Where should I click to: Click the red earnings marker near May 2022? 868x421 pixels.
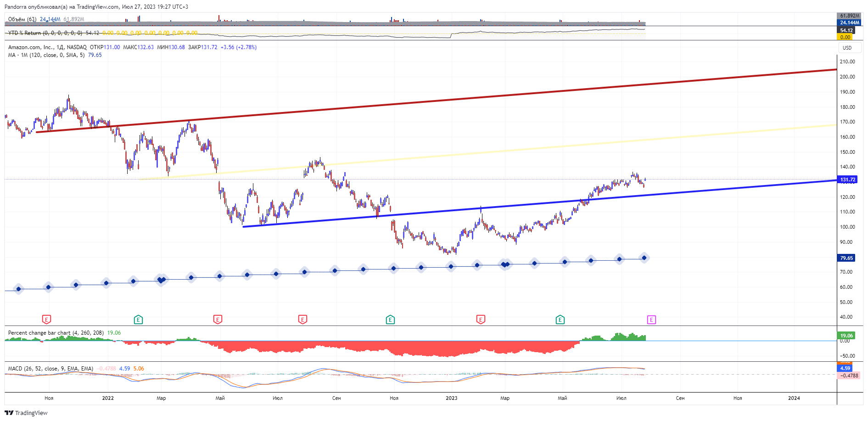(x=218, y=319)
